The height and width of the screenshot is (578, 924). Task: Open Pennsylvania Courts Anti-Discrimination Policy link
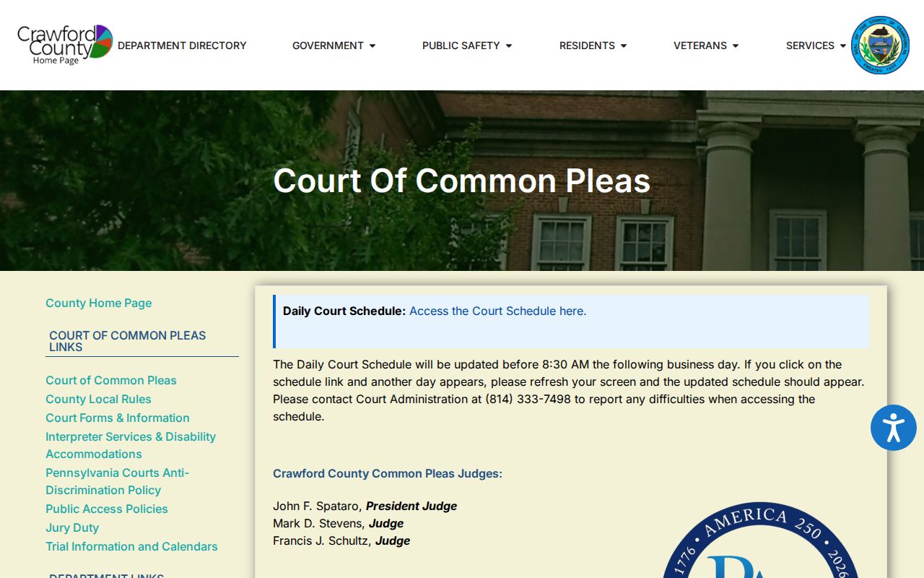[x=117, y=481]
